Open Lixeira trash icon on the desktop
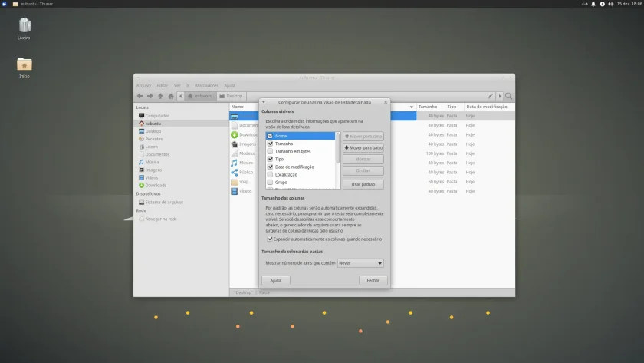 25,28
